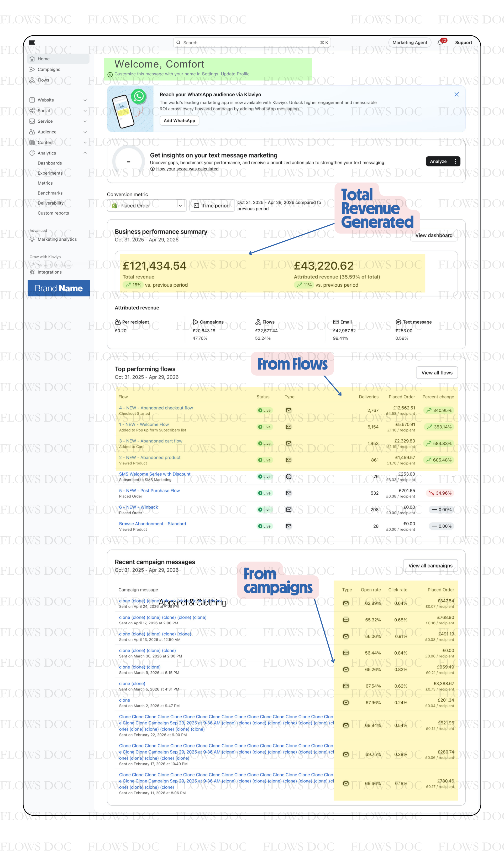This screenshot has width=504, height=851.
Task: Click the WhatsApp phone illustration
Action: click(x=130, y=109)
